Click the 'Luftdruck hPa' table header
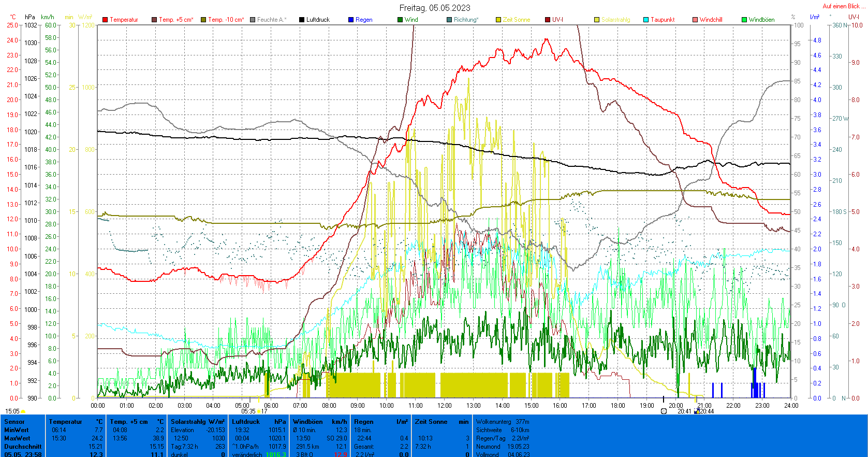This screenshot has height=457, width=868. pyautogui.click(x=259, y=422)
